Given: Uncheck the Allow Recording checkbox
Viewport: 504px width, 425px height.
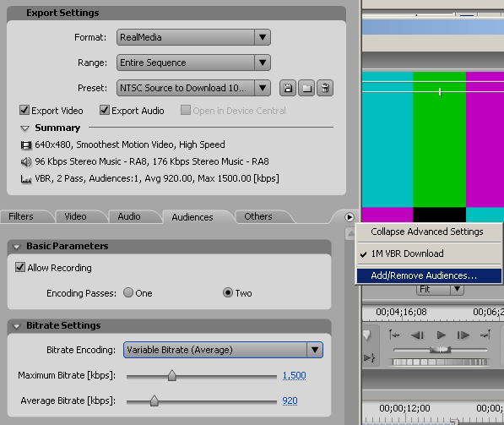Looking at the screenshot, I should click(20, 267).
